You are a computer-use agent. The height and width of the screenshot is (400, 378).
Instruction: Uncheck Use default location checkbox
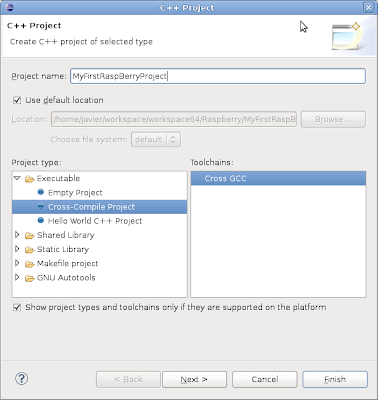(17, 100)
